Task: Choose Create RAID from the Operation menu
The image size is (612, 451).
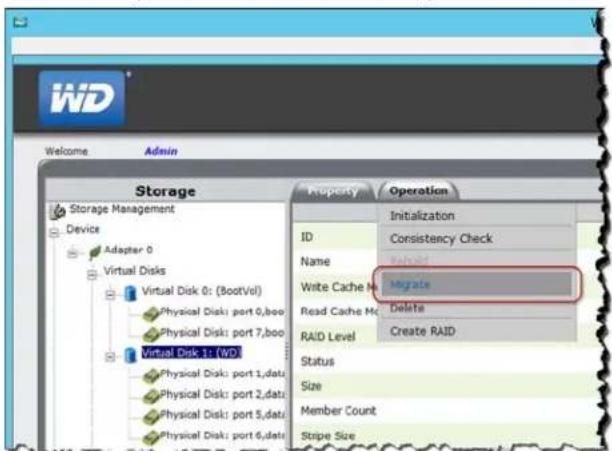Action: [476, 331]
